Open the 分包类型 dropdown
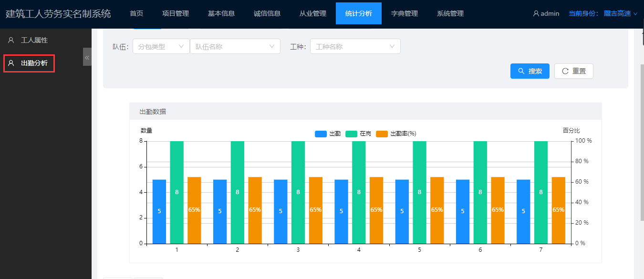This screenshot has width=644, height=279. coord(161,46)
